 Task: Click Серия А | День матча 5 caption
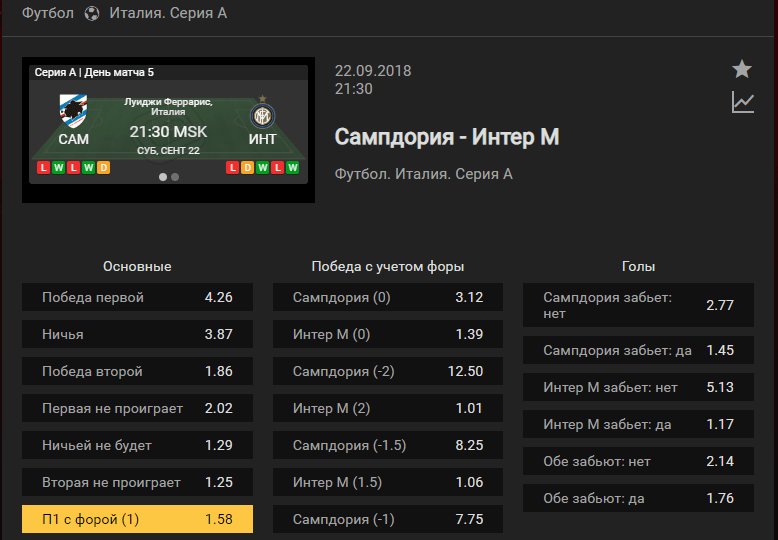click(94, 72)
